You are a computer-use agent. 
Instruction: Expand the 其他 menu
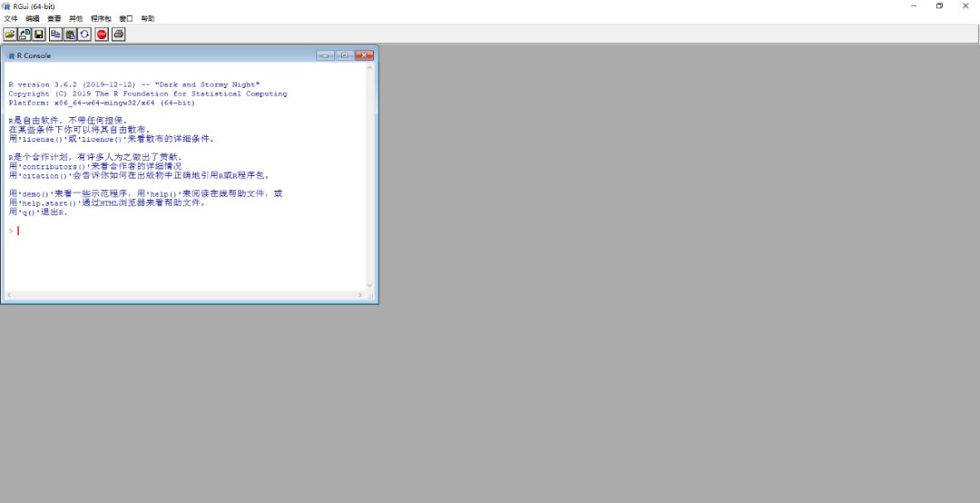76,18
